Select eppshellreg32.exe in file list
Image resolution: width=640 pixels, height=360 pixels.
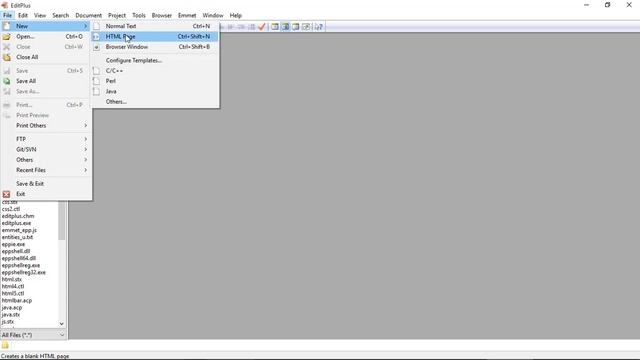pos(24,272)
